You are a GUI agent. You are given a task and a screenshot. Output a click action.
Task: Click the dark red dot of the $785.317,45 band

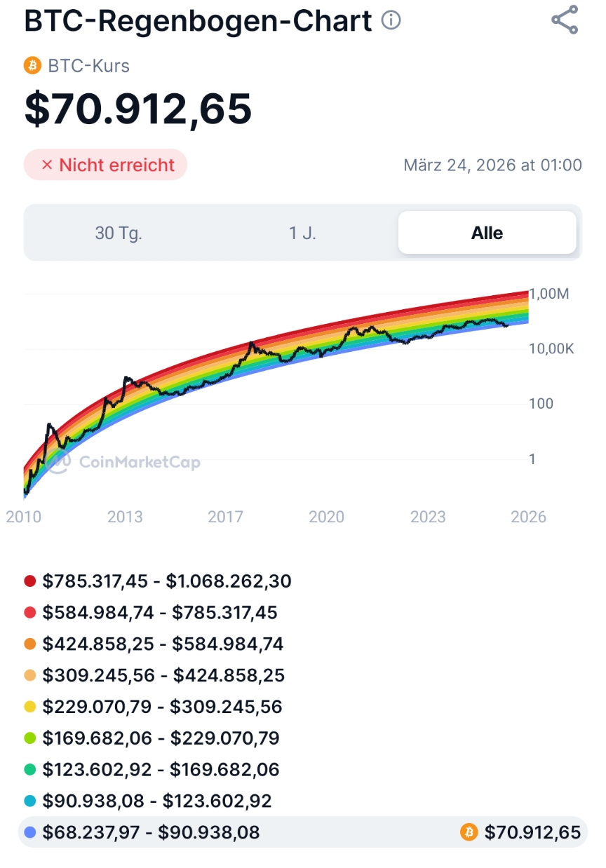28,581
